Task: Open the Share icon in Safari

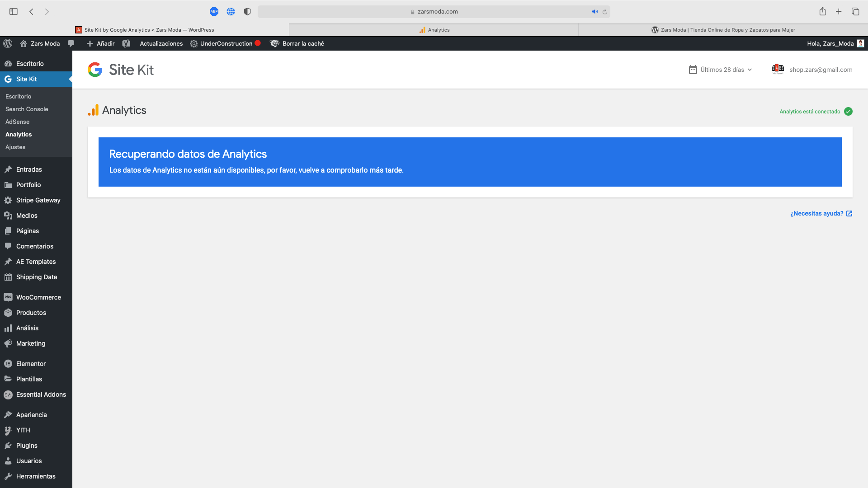Action: tap(823, 11)
